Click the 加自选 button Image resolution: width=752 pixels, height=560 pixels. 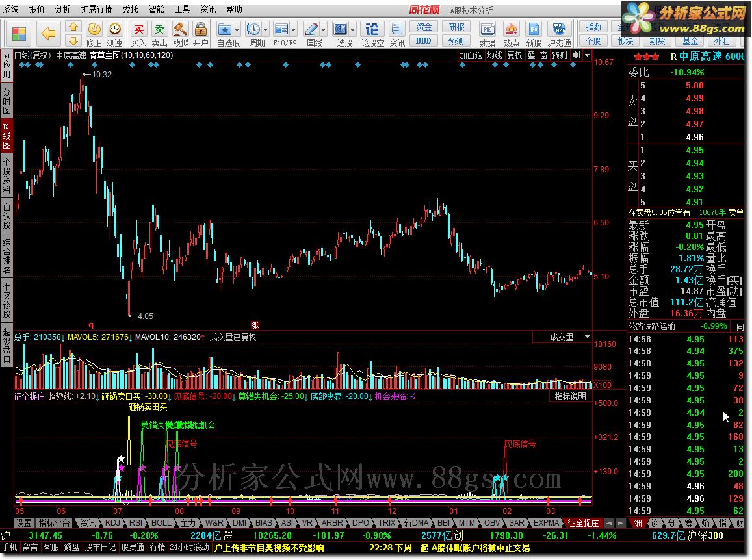tap(471, 56)
